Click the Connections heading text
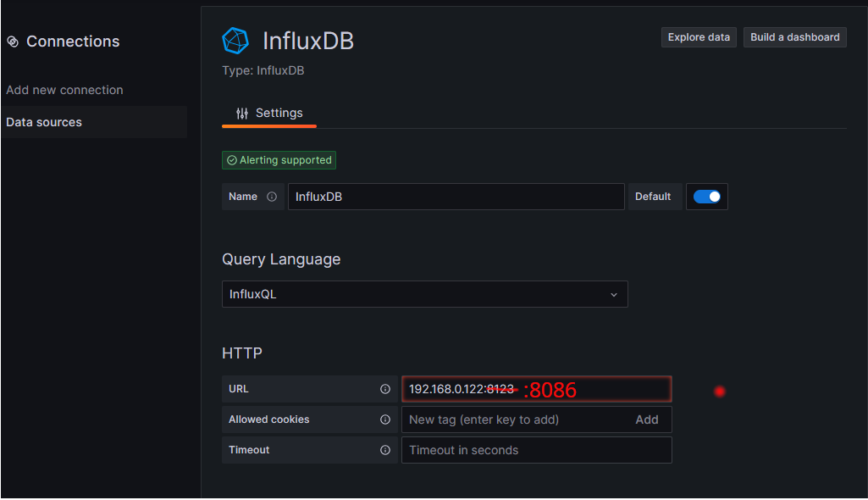The height and width of the screenshot is (500, 868). 73,42
